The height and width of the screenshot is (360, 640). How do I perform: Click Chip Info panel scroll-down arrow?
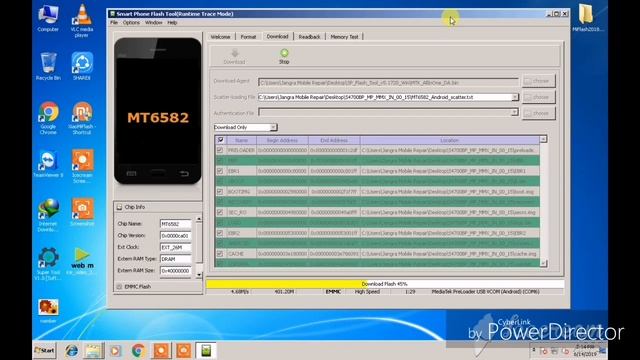tap(199, 275)
